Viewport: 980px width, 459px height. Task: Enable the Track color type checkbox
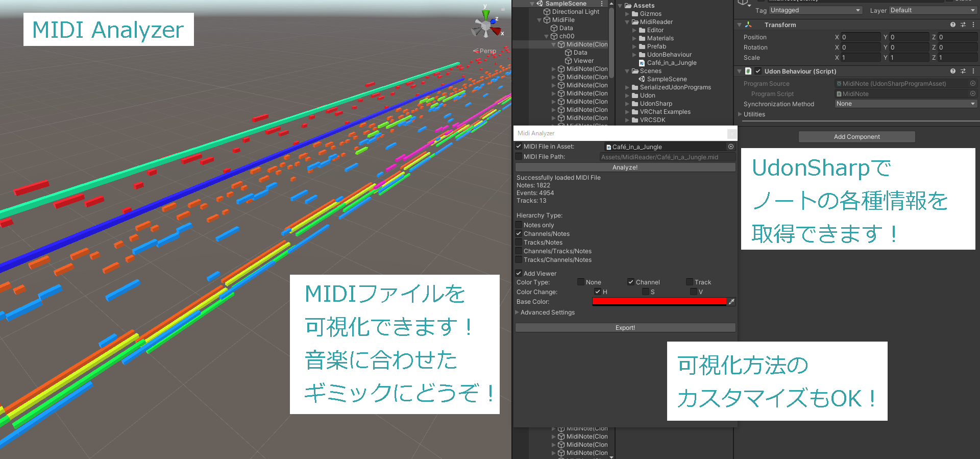click(x=690, y=282)
